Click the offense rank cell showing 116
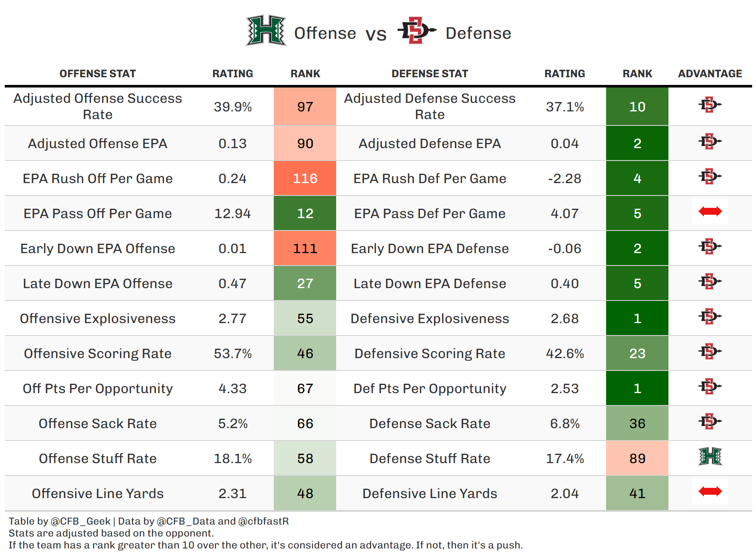 [305, 178]
